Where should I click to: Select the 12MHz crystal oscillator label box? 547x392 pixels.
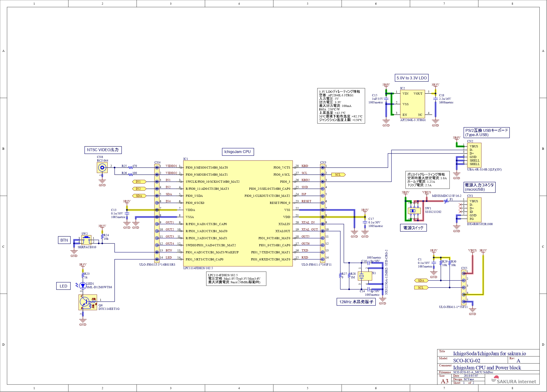[x=356, y=302]
